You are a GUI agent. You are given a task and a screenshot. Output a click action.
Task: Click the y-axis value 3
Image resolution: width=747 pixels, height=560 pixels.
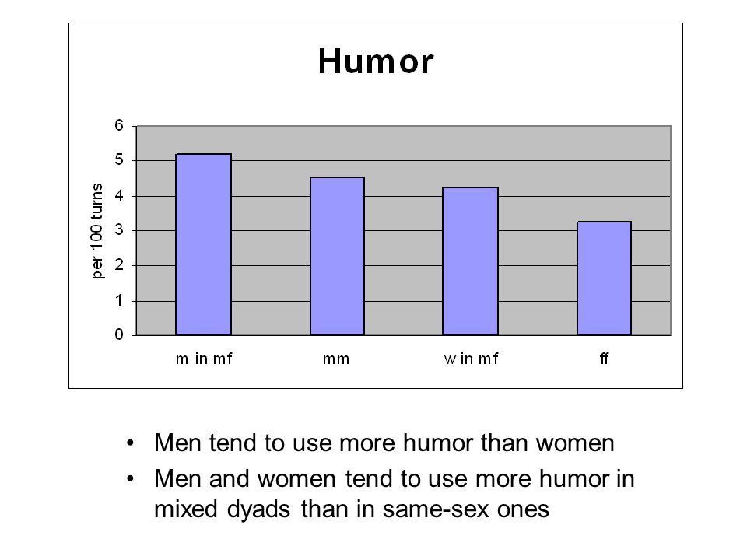(x=119, y=230)
